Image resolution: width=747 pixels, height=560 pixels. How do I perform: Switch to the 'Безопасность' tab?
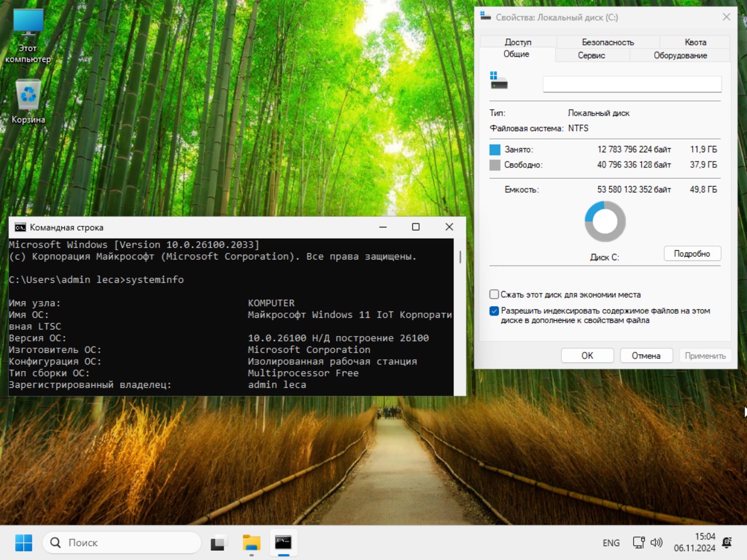point(608,42)
